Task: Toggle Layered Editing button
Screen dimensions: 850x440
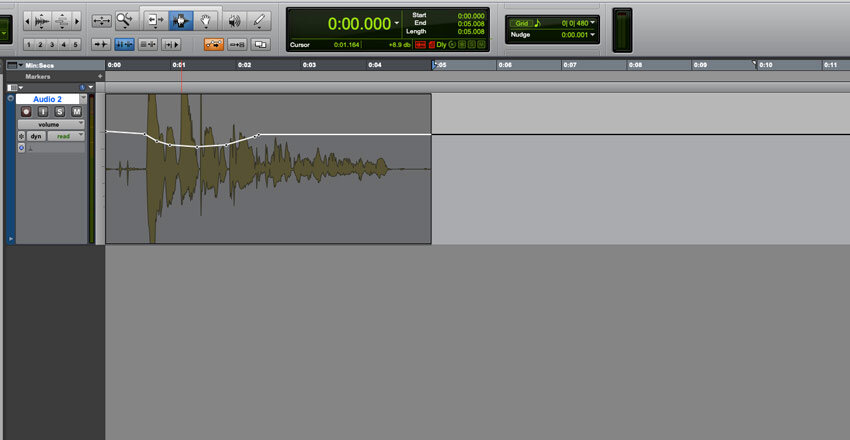Action: 261,44
